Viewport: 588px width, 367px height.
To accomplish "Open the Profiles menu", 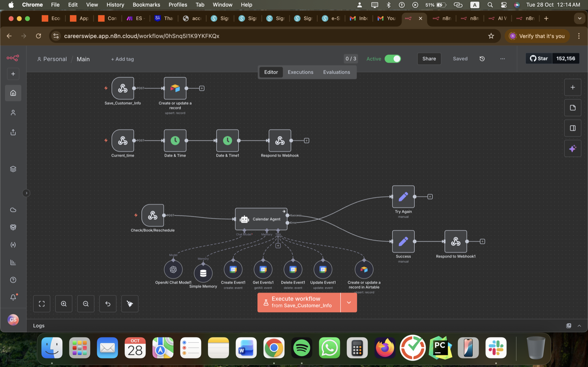I will [x=178, y=5].
